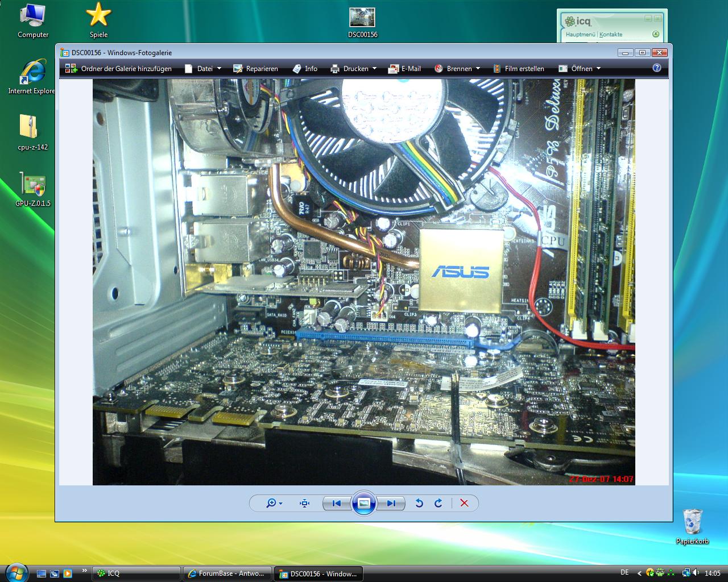Select the cpu-z-142 zip folder
Viewport: 728px width, 582px height.
tap(32, 132)
